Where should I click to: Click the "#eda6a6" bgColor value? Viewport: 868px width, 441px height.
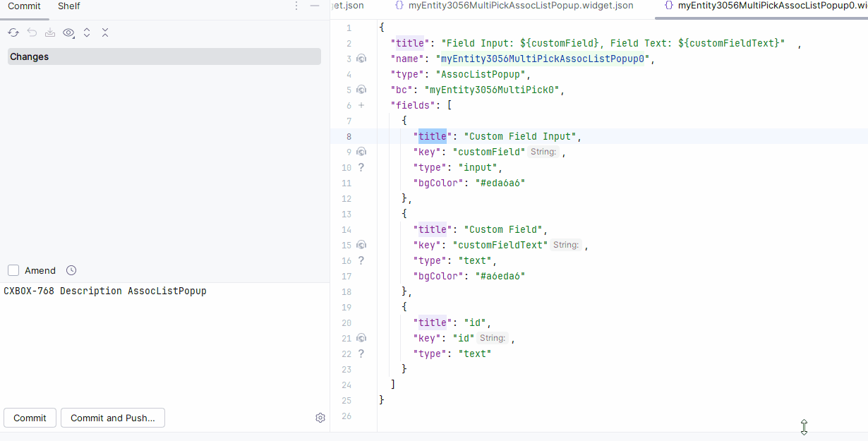[x=500, y=183]
